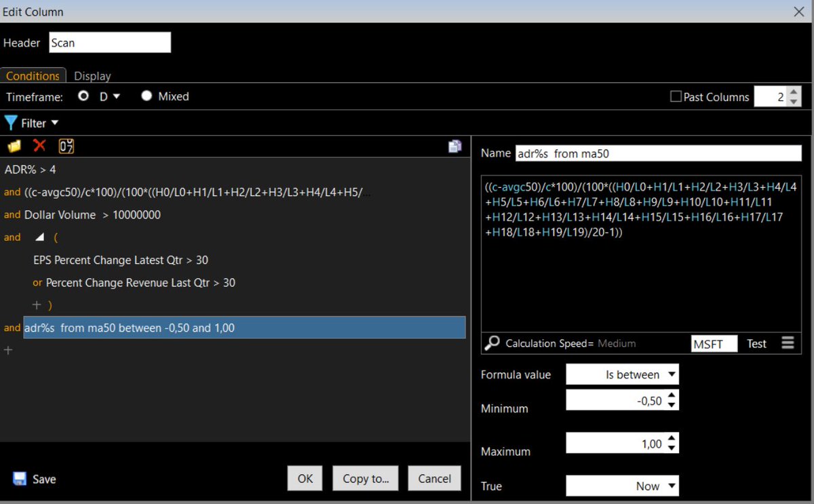814x504 pixels.
Task: Click the plus below the last condition
Action: coord(8,350)
